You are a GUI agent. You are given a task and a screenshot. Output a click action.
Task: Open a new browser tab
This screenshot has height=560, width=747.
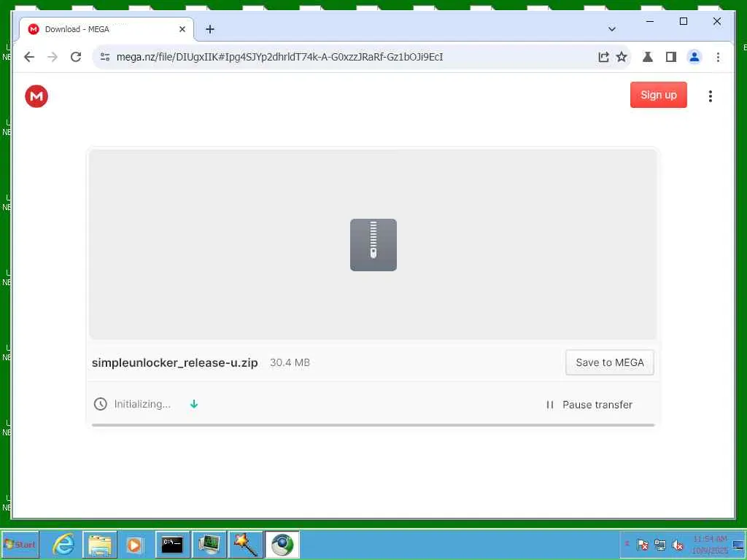tap(210, 29)
